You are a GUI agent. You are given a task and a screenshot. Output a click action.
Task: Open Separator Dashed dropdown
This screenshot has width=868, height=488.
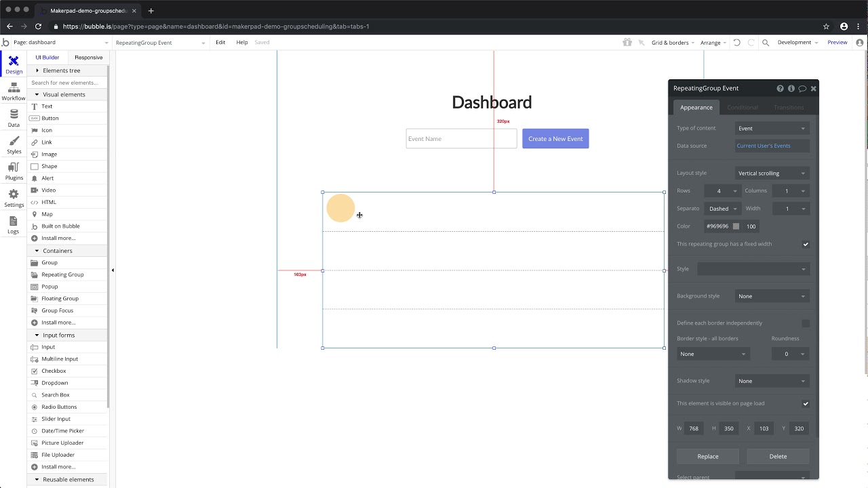(x=722, y=209)
